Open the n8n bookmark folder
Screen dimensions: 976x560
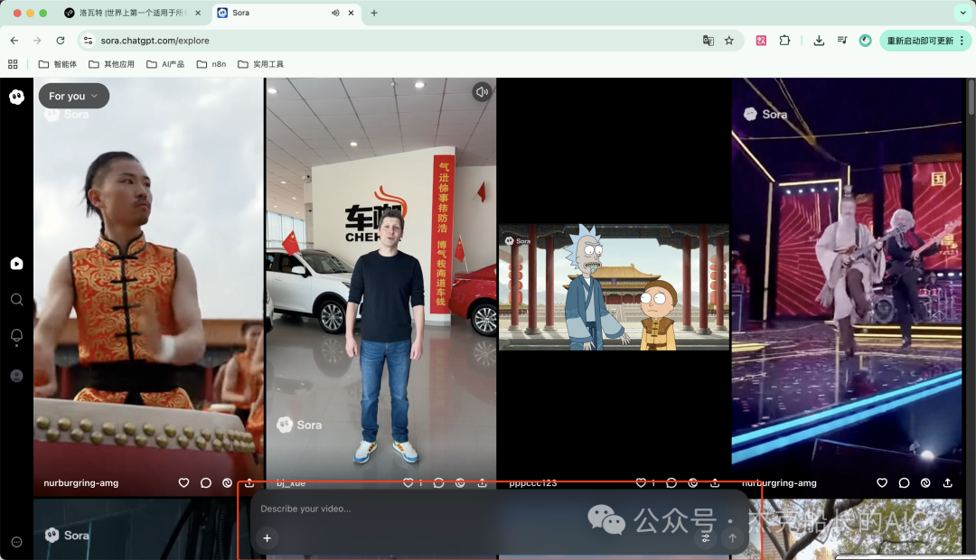[x=211, y=64]
